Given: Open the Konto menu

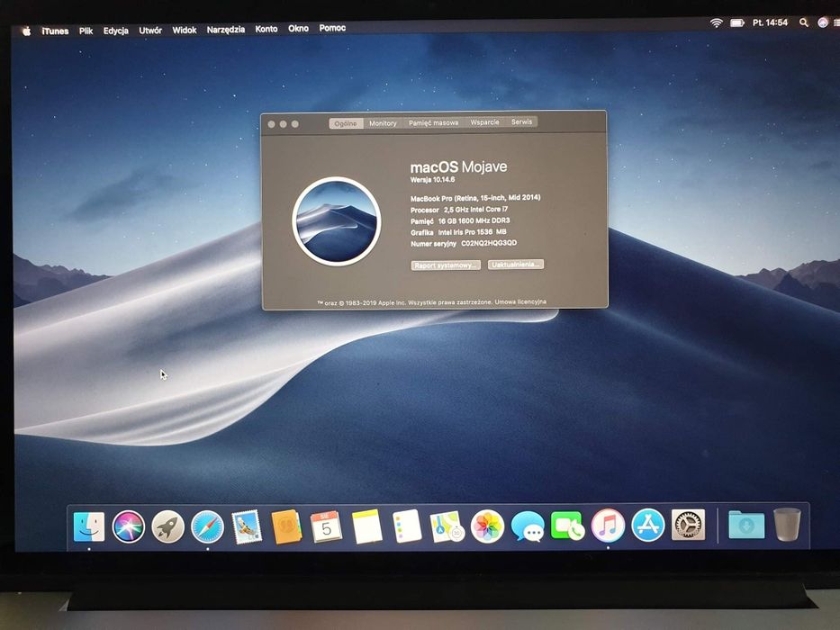Looking at the screenshot, I should coord(266,29).
